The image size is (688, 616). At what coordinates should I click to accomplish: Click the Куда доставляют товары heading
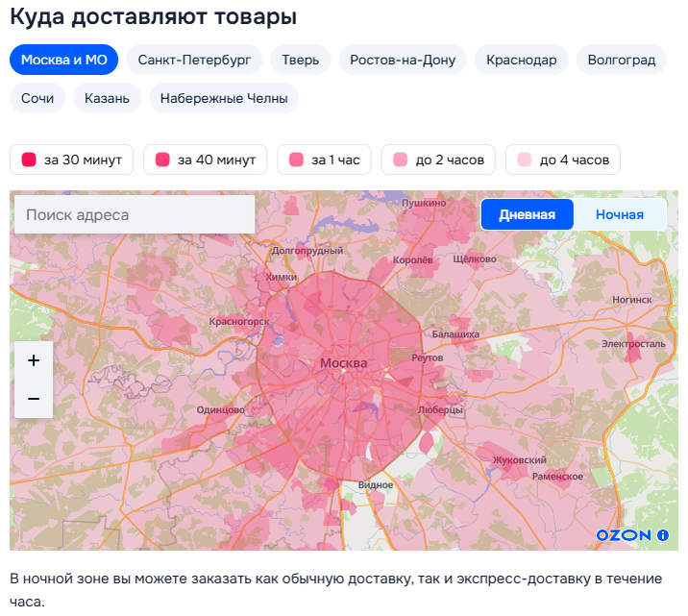click(154, 17)
